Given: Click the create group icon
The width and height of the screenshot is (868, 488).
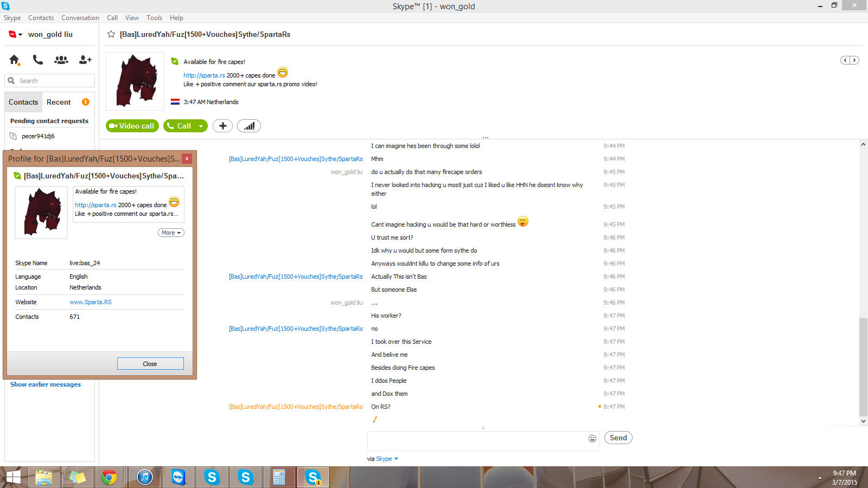Looking at the screenshot, I should click(61, 60).
